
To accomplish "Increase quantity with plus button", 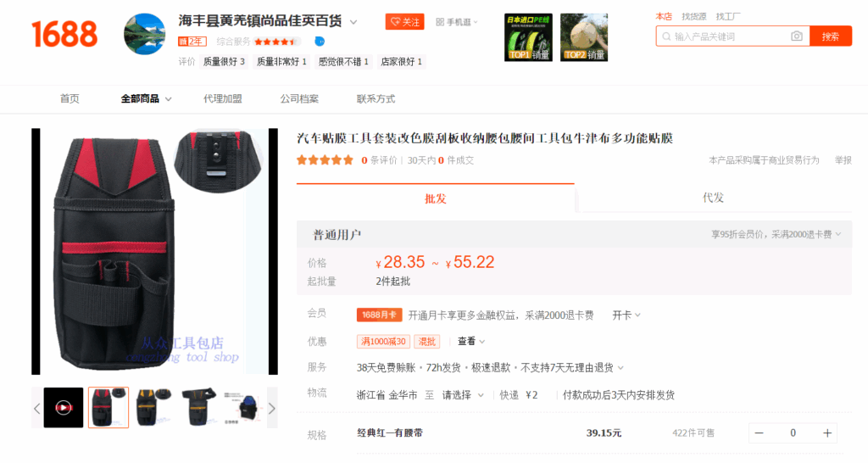I will point(827,433).
